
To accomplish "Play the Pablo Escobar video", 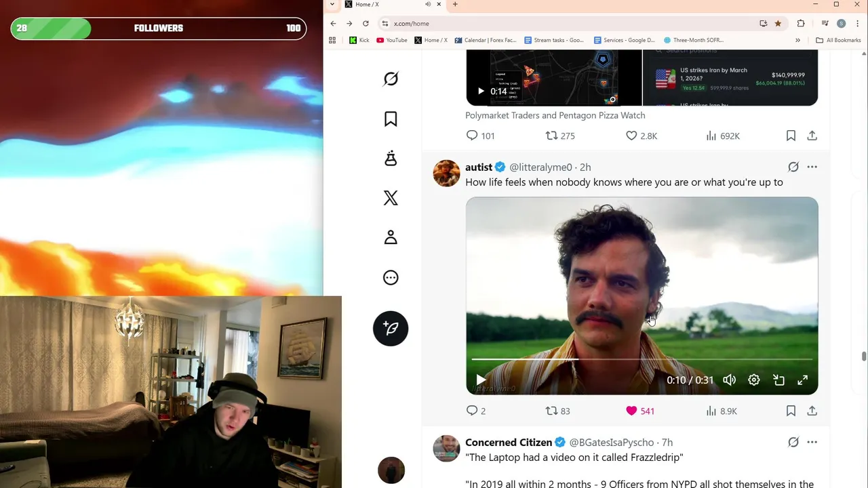I will (x=481, y=380).
